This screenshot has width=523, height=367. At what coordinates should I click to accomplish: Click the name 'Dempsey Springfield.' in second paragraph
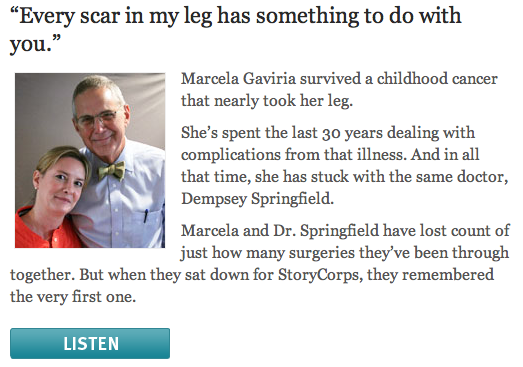pyautogui.click(x=257, y=199)
